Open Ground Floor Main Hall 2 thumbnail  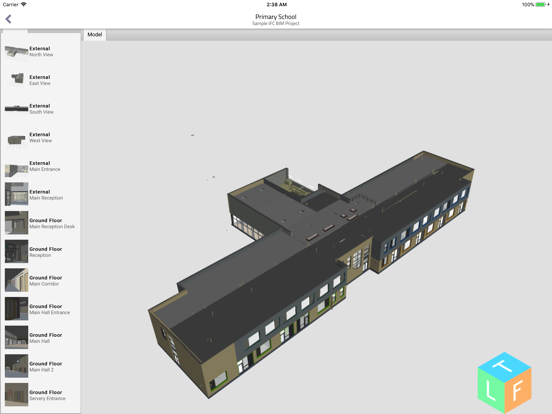tap(16, 366)
